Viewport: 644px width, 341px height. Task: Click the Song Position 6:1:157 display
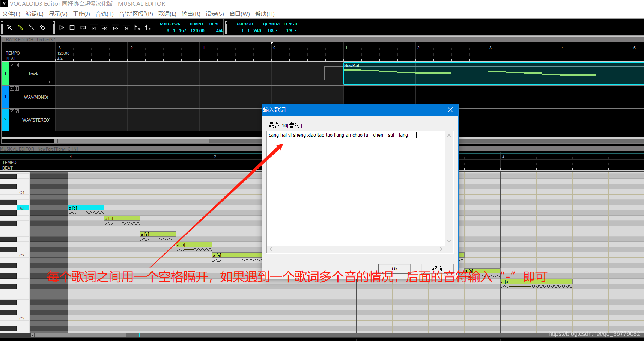176,31
